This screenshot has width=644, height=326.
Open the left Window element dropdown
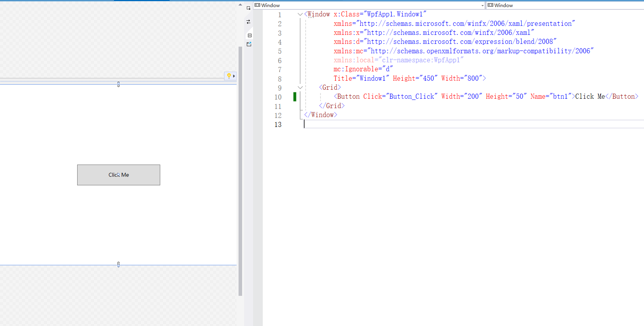pyautogui.click(x=482, y=5)
